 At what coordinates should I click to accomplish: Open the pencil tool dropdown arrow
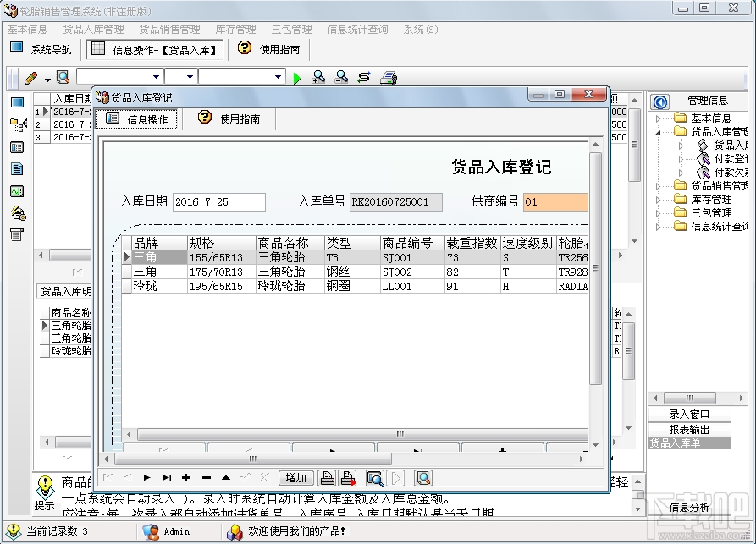tap(47, 80)
